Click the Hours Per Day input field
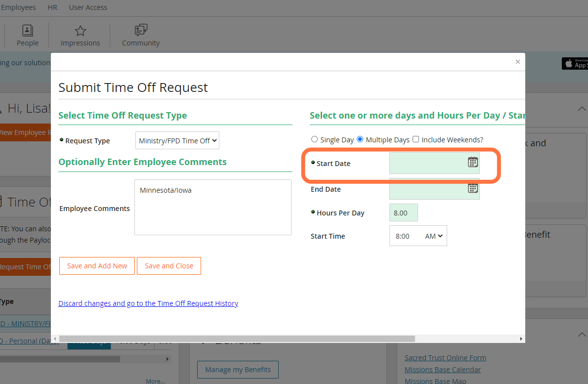The image size is (588, 384). (x=404, y=213)
